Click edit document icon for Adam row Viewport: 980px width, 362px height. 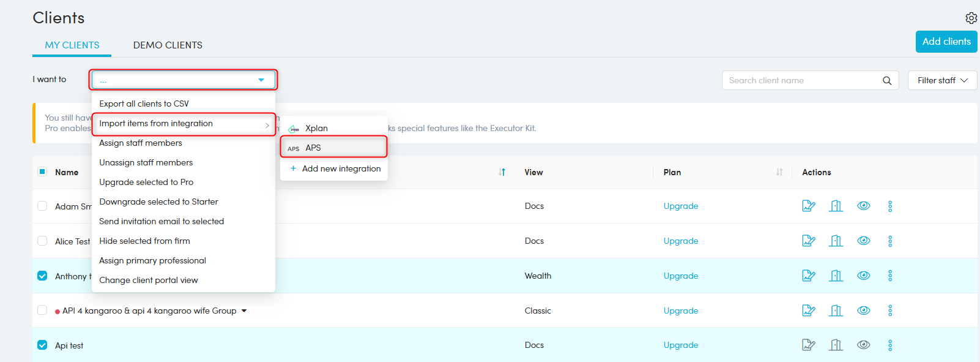click(x=809, y=206)
